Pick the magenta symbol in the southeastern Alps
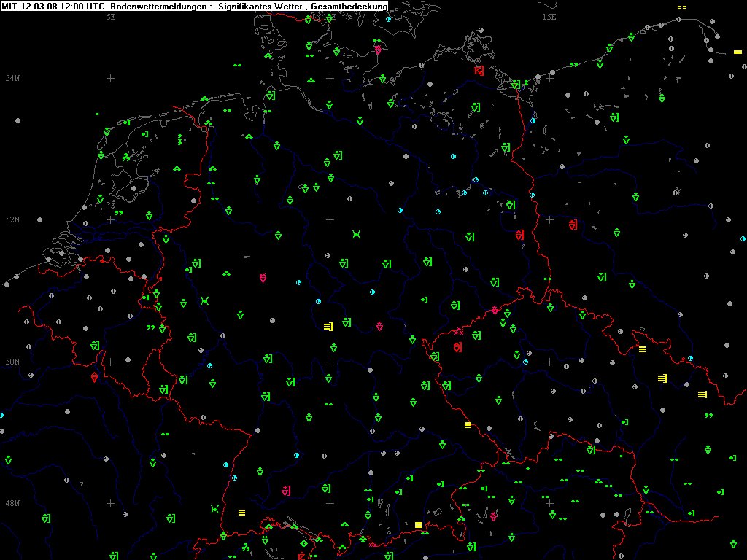Image resolution: width=747 pixels, height=560 pixels. pyautogui.click(x=494, y=516)
